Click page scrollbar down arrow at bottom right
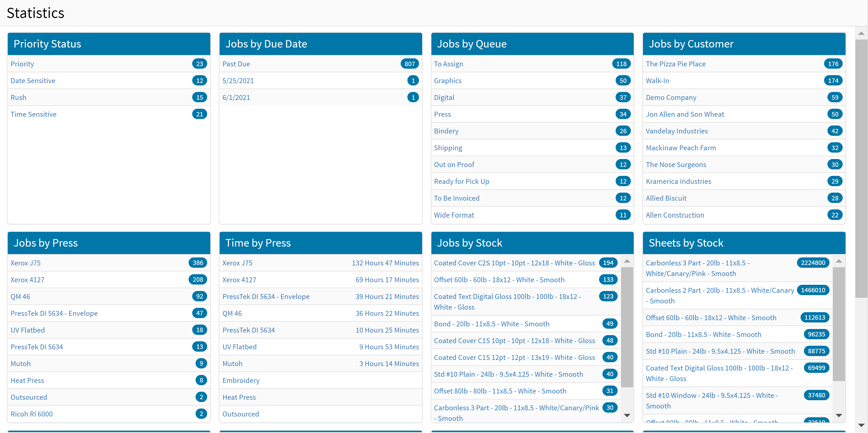 861,426
